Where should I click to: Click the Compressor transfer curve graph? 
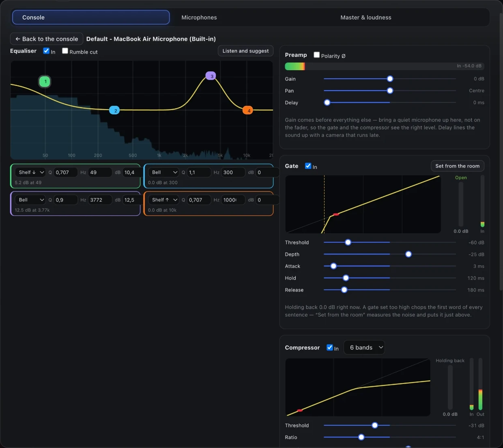pos(358,387)
